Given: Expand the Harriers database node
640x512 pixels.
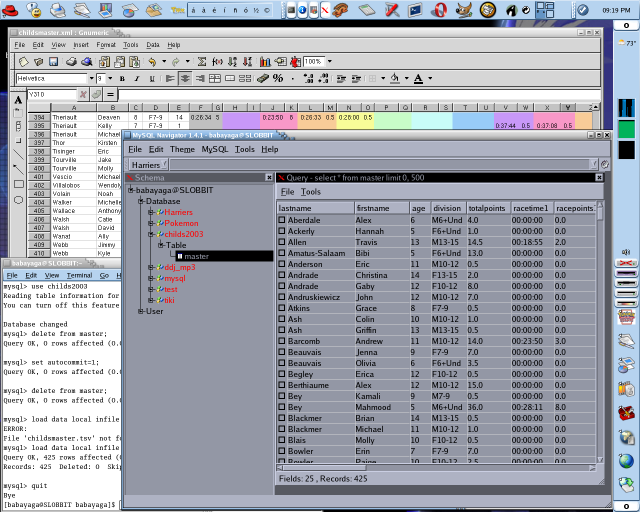Looking at the screenshot, I should click(151, 212).
